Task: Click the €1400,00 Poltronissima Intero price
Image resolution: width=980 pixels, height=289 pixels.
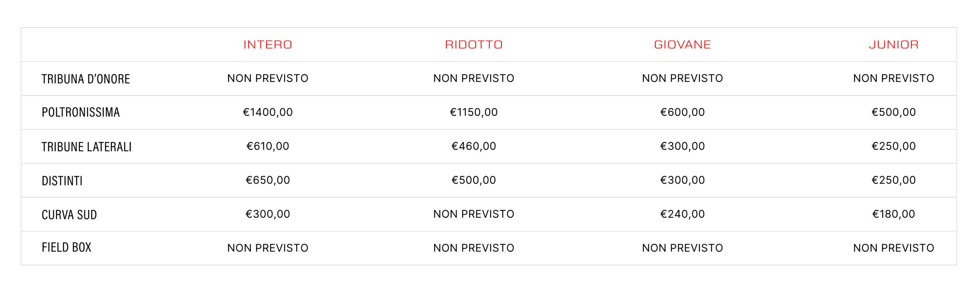Action: pyautogui.click(x=268, y=112)
